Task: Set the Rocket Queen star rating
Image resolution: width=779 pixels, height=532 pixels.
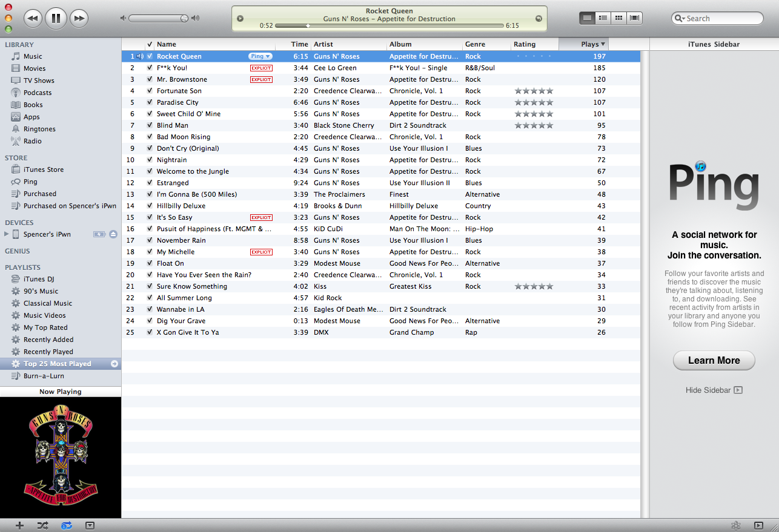Action: pos(533,56)
